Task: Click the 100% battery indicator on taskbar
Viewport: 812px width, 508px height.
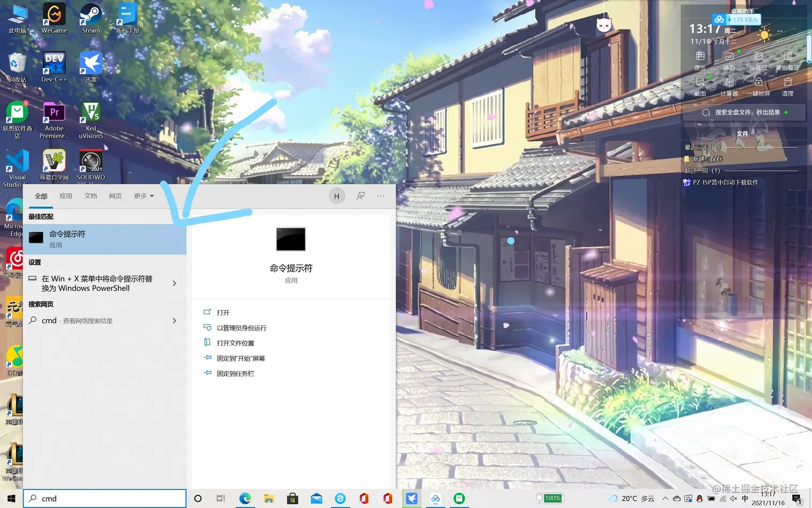Action: (549, 498)
